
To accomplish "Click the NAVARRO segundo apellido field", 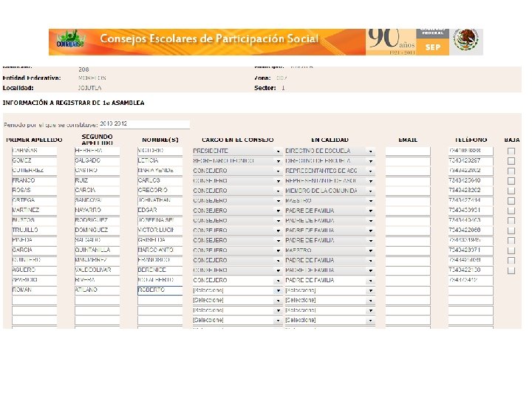I will (x=97, y=211).
